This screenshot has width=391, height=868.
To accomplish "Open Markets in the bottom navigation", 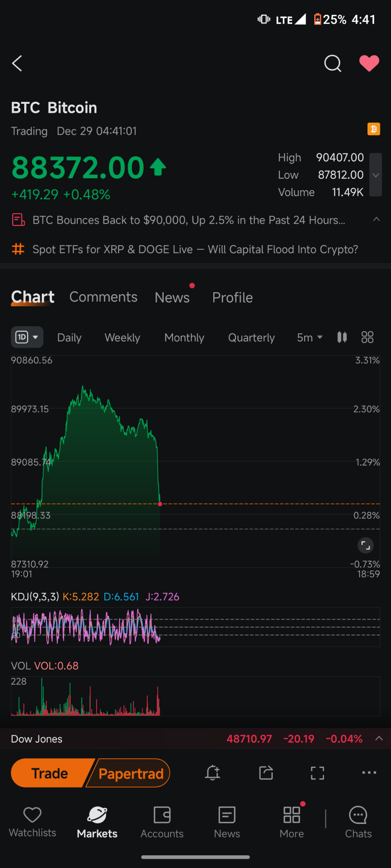I will coord(97,822).
